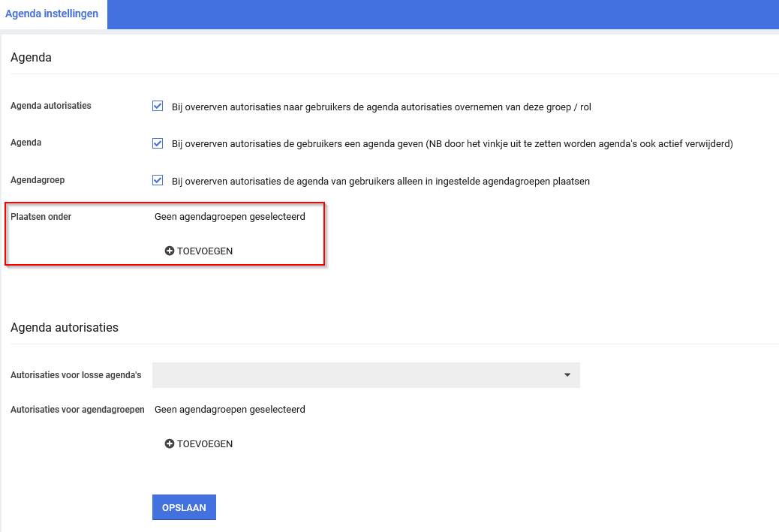
Task: Click the 'ingestelde agendagroepen plaatsen' description text
Action: click(x=380, y=181)
